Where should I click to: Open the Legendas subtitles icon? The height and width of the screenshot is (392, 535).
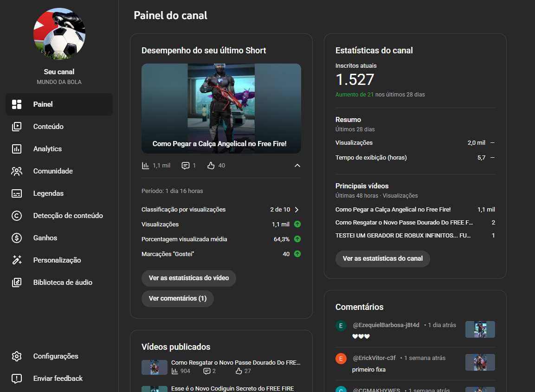coord(17,193)
